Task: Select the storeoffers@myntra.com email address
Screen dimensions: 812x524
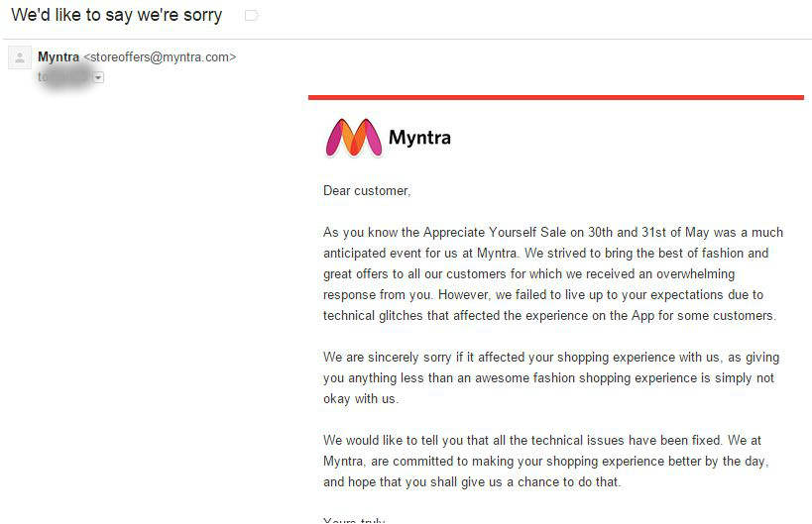Action: tap(160, 57)
